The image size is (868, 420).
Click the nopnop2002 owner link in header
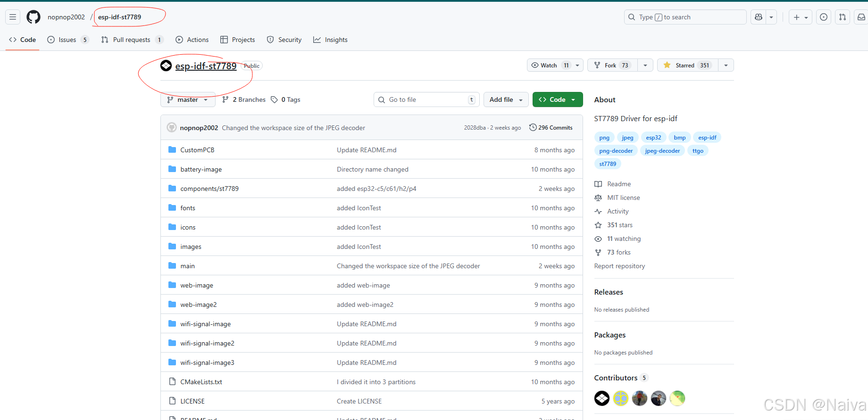point(66,17)
